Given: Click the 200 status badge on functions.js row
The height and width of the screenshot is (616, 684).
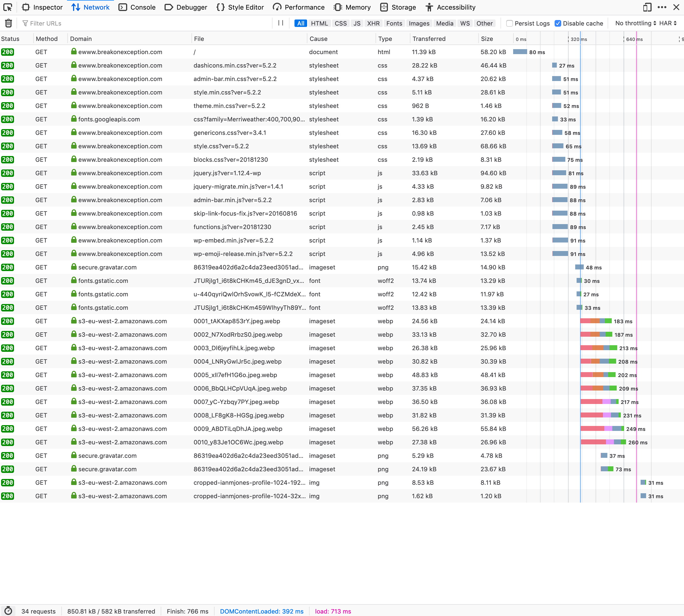Looking at the screenshot, I should coord(7,227).
